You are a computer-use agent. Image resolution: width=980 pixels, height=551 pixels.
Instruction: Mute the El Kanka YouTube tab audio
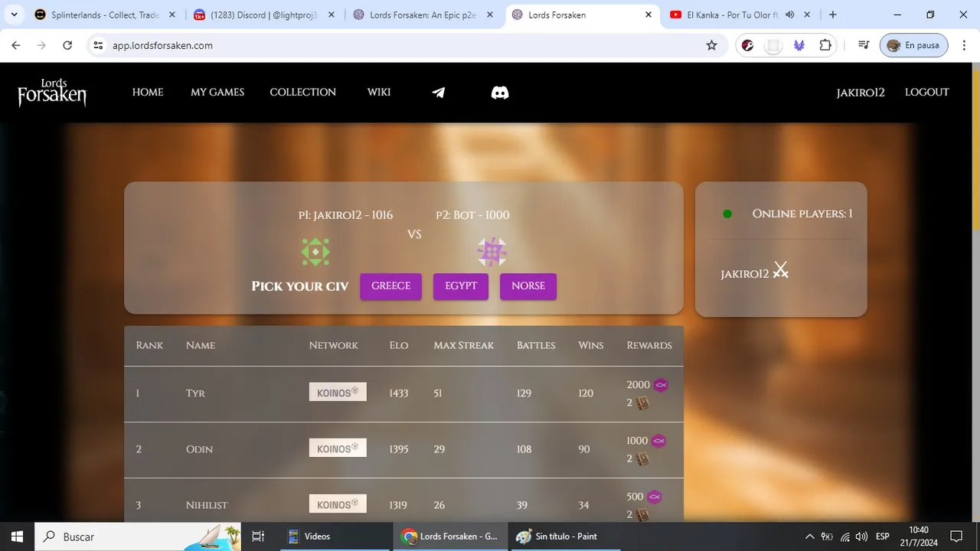[x=789, y=15]
